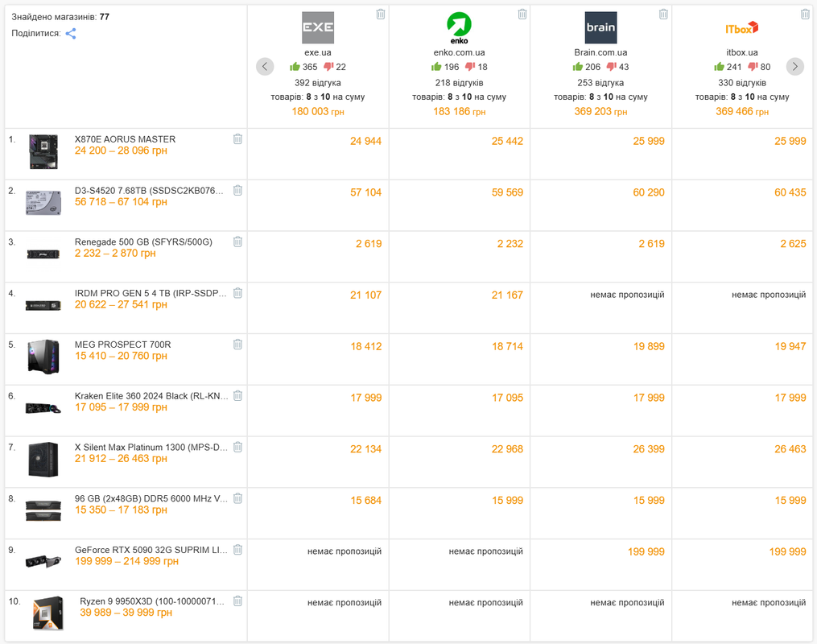Click the share icon next to Поділитися
817x644 pixels.
(x=71, y=34)
